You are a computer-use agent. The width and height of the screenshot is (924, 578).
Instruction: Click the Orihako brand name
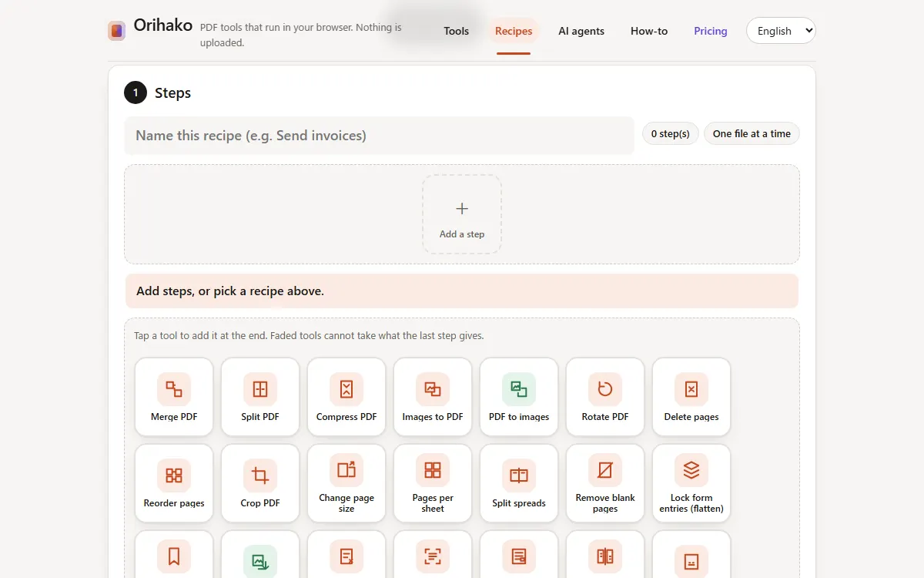(163, 25)
